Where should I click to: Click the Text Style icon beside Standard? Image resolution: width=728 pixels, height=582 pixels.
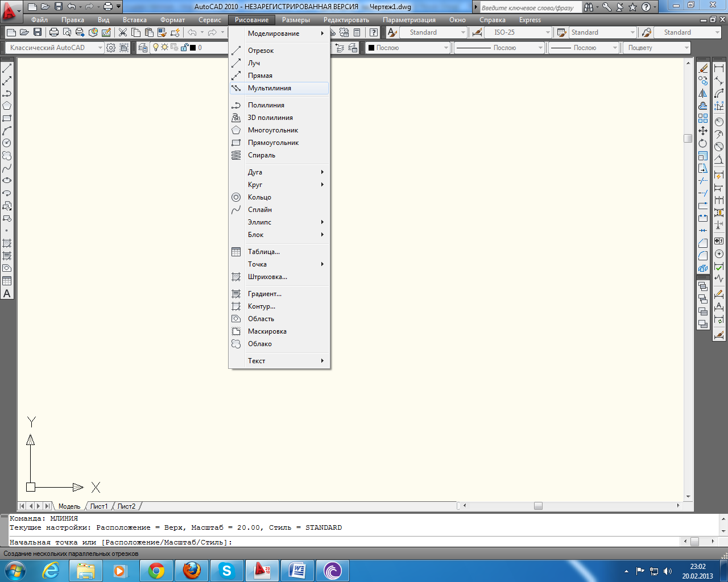click(x=392, y=32)
